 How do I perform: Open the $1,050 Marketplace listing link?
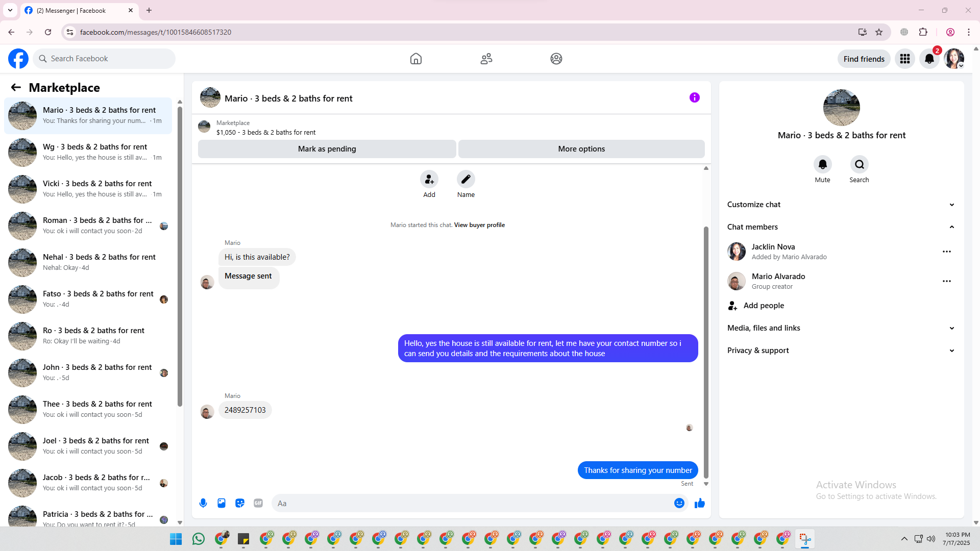coord(266,133)
